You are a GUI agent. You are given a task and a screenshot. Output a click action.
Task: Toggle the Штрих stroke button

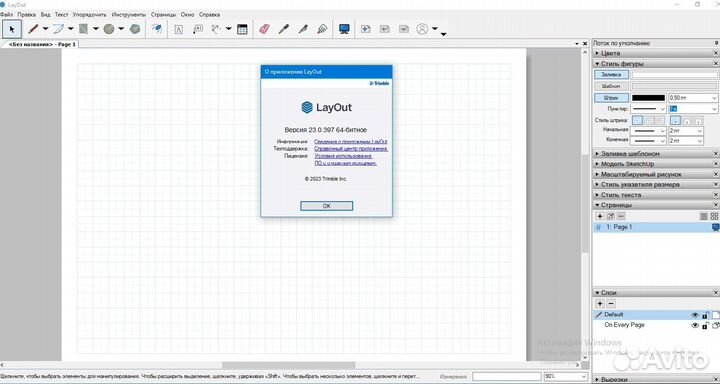[x=611, y=98]
